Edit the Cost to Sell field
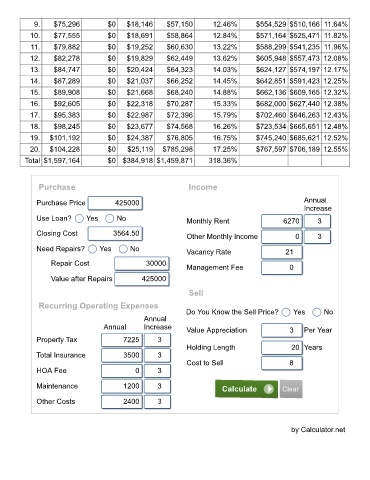Viewport: 370px width, 480px height. (282, 363)
